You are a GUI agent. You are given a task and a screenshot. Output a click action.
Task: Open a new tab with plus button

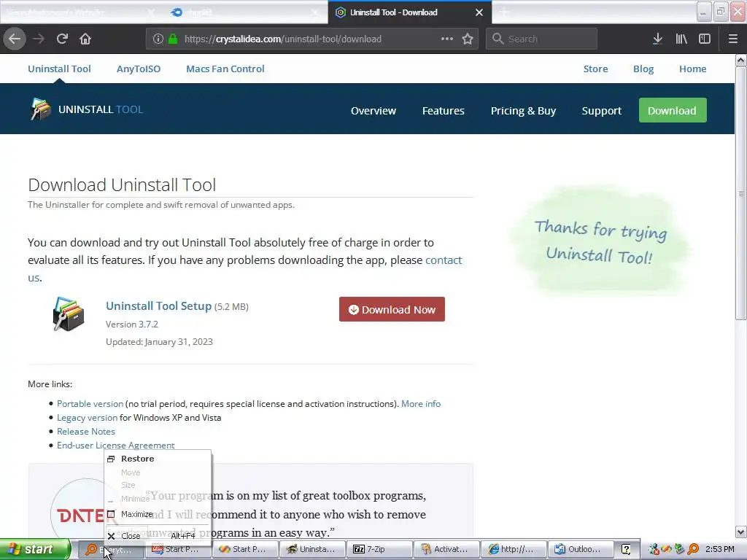point(504,12)
